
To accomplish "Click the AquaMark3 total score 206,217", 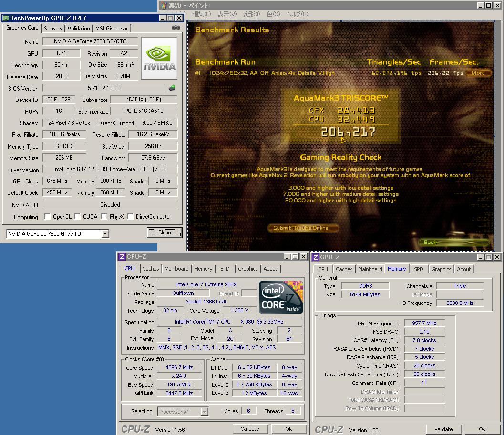I will click(348, 132).
